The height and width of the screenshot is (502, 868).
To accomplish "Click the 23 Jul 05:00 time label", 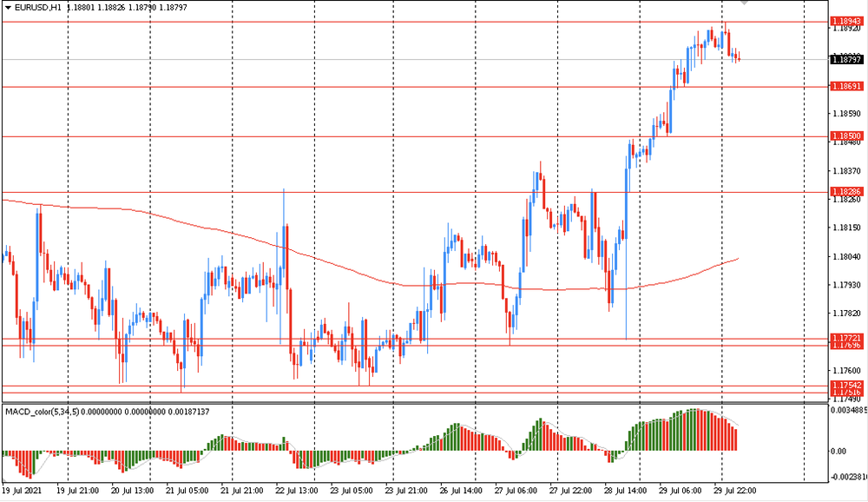I will coord(352,491).
